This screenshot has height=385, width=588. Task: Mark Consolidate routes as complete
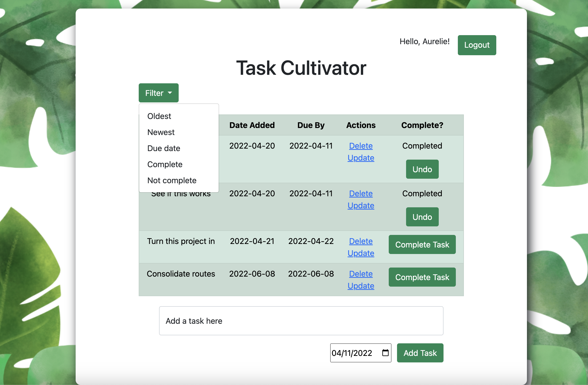point(422,277)
